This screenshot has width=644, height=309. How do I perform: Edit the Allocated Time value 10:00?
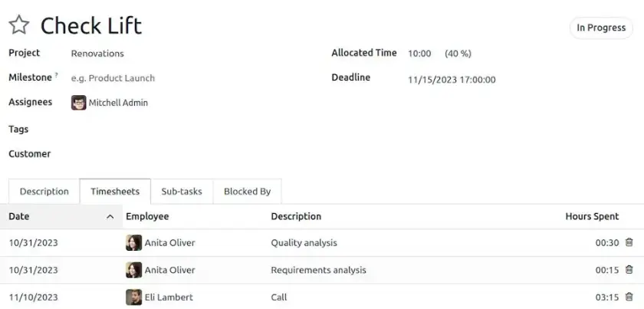[x=419, y=54]
